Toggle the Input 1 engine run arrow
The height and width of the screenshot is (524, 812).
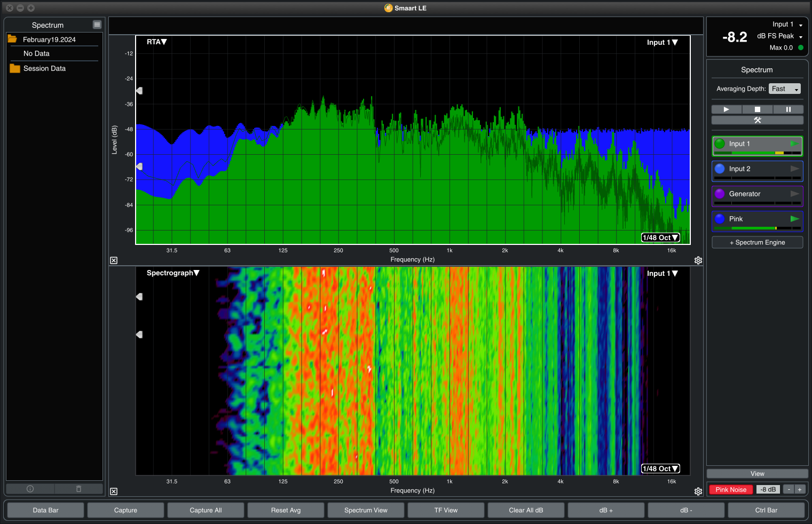click(x=794, y=144)
